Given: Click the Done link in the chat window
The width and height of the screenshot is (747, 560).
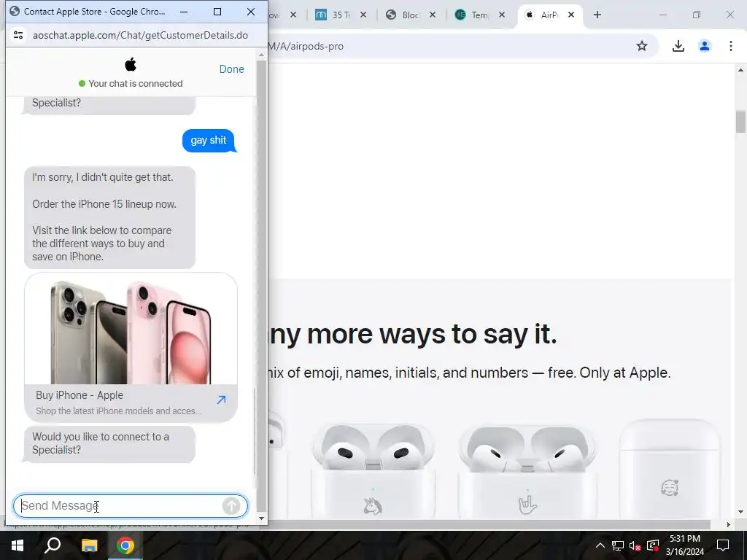Looking at the screenshot, I should 231,69.
